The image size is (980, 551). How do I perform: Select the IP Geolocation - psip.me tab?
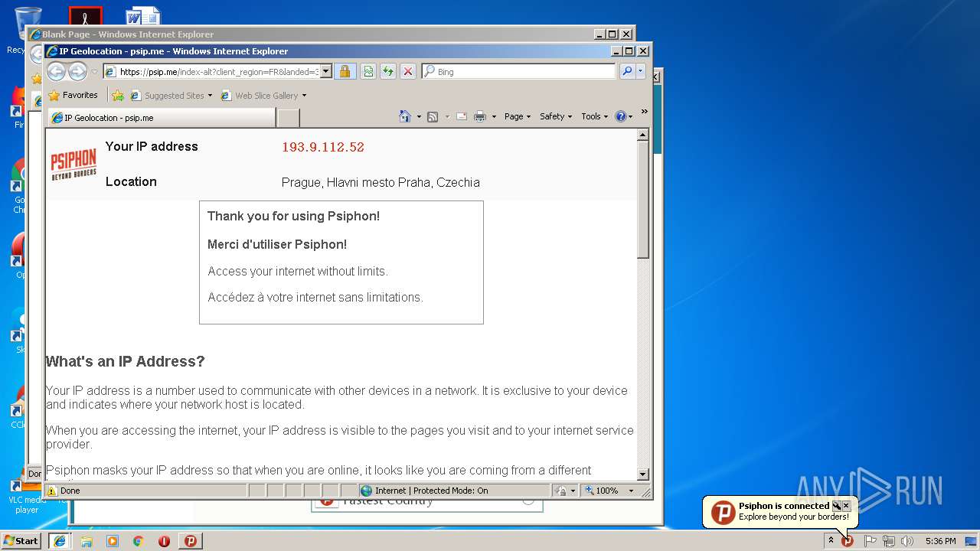[x=161, y=118]
